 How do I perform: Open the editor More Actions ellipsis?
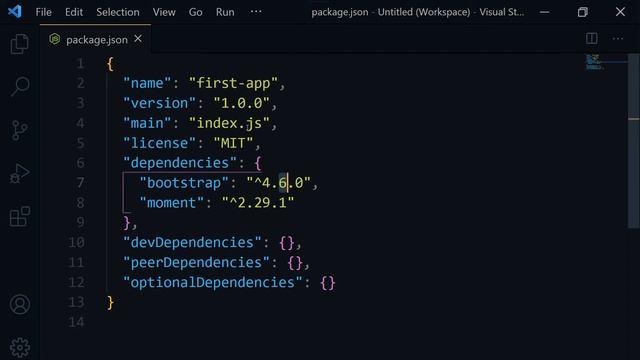(618, 39)
